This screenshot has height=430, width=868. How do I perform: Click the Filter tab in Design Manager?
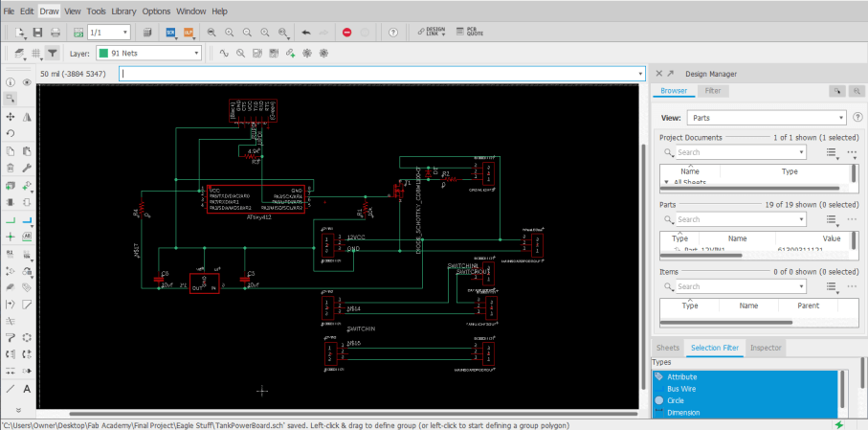point(712,91)
